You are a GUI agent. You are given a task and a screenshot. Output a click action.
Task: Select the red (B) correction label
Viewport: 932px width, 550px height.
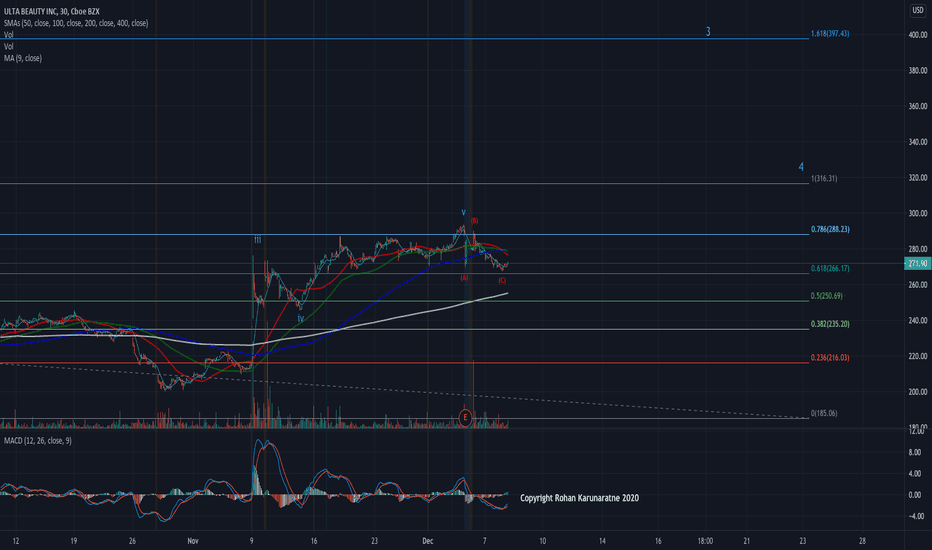474,221
